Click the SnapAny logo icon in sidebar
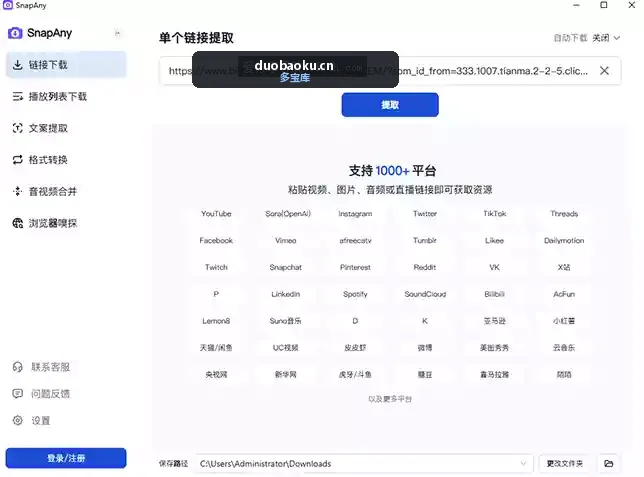Screen dimensions: 644x477 coord(15,33)
